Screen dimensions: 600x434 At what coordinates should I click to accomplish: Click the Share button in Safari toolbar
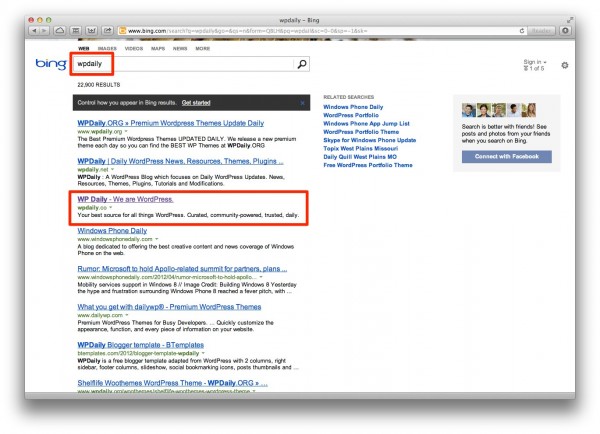point(108,31)
